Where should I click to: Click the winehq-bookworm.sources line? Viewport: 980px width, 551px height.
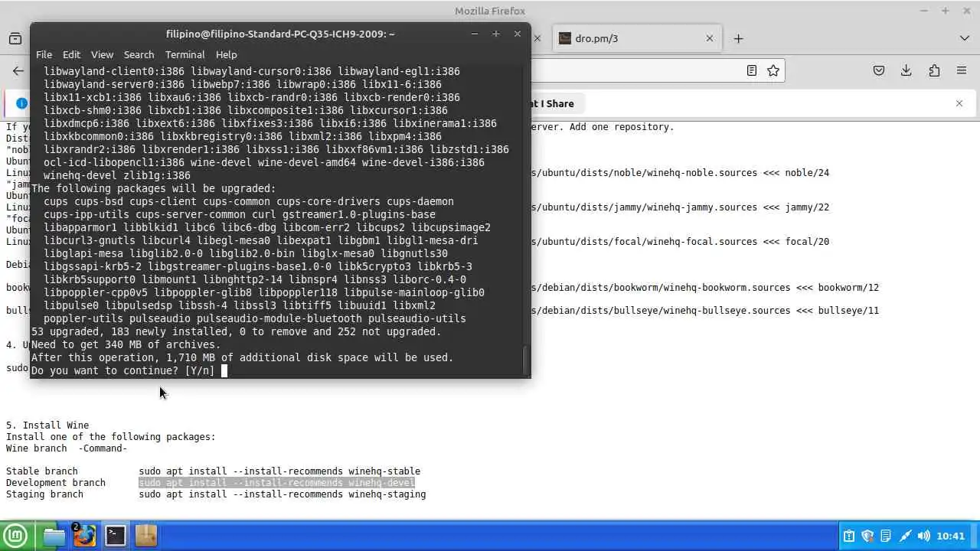click(705, 288)
